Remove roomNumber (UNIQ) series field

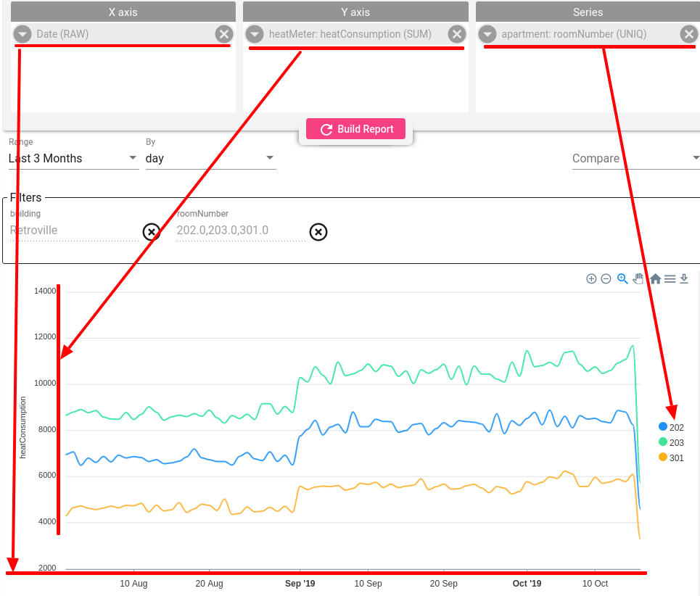tap(689, 34)
